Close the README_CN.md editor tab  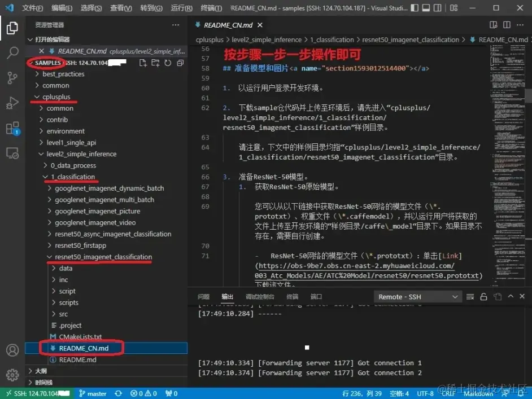pos(260,25)
